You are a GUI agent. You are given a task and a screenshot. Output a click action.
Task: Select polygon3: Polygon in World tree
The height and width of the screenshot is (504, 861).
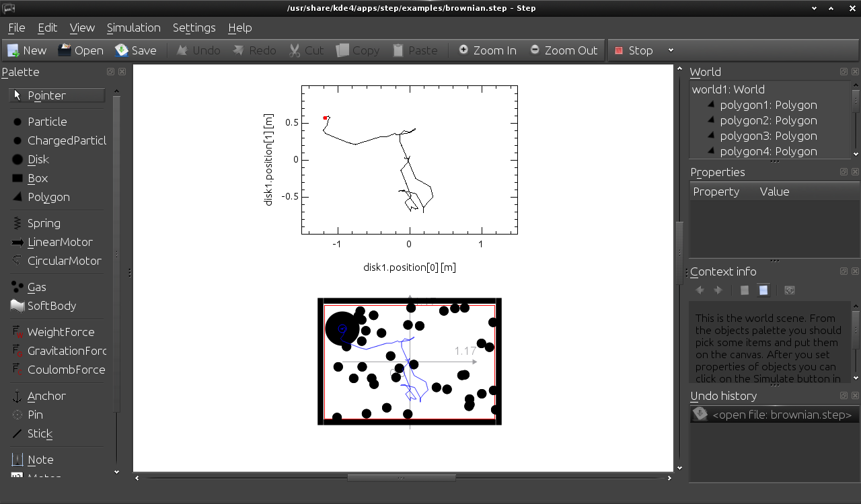point(768,136)
